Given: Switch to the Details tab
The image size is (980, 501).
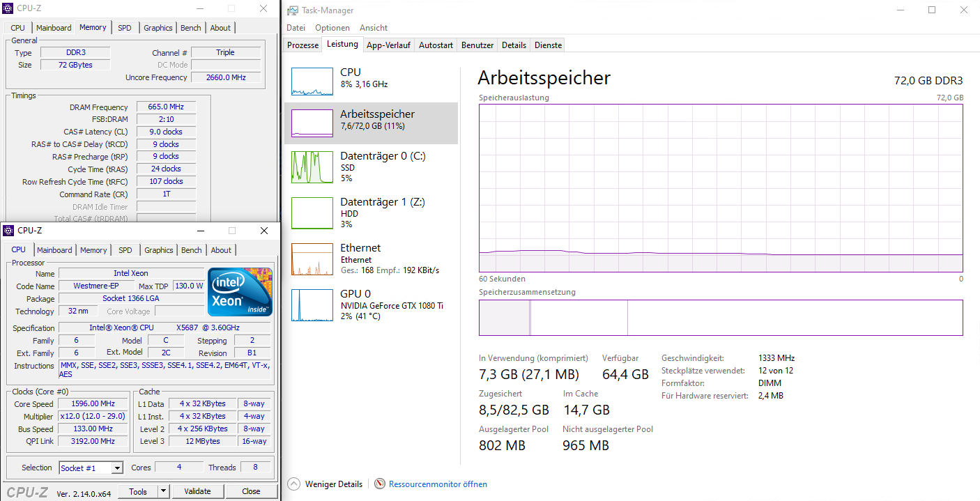Looking at the screenshot, I should tap(514, 45).
